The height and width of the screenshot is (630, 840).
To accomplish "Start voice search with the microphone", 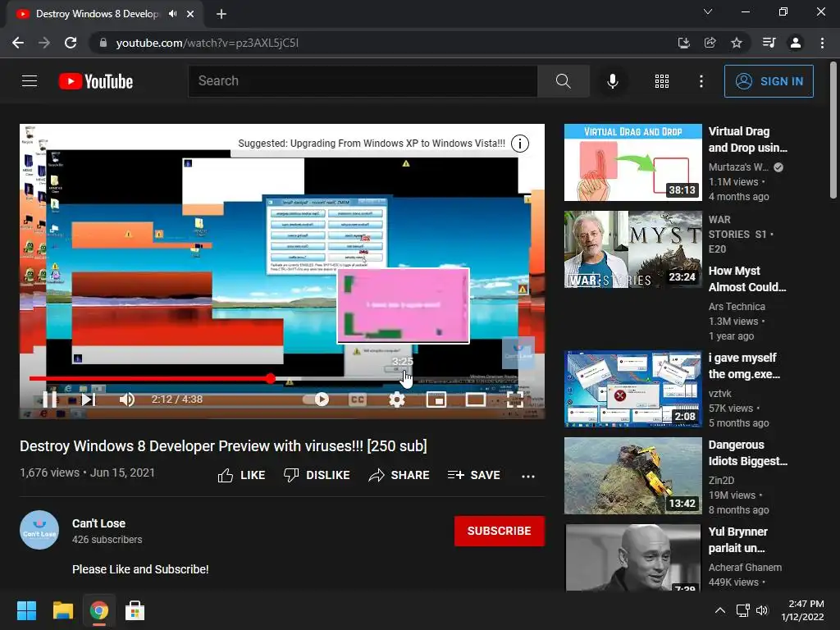I will (612, 81).
